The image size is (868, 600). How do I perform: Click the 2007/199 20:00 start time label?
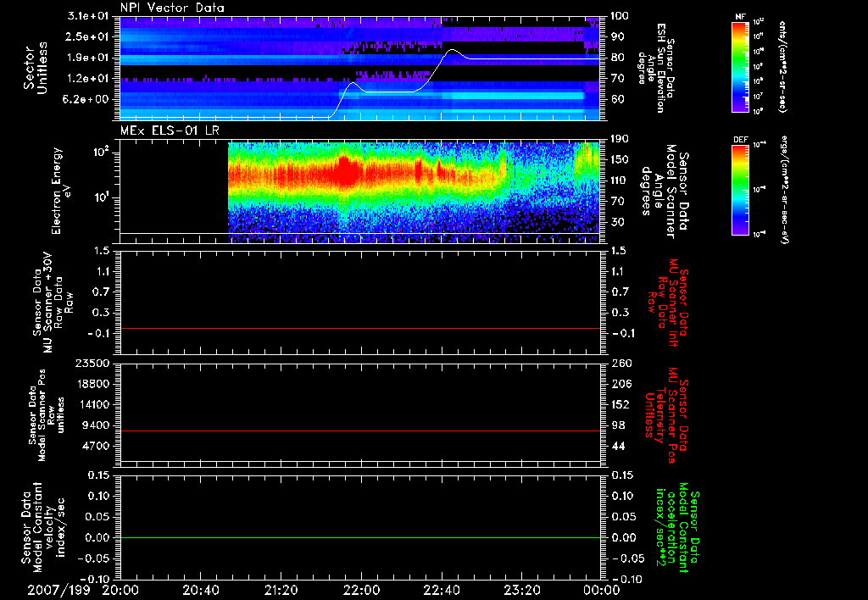click(83, 591)
